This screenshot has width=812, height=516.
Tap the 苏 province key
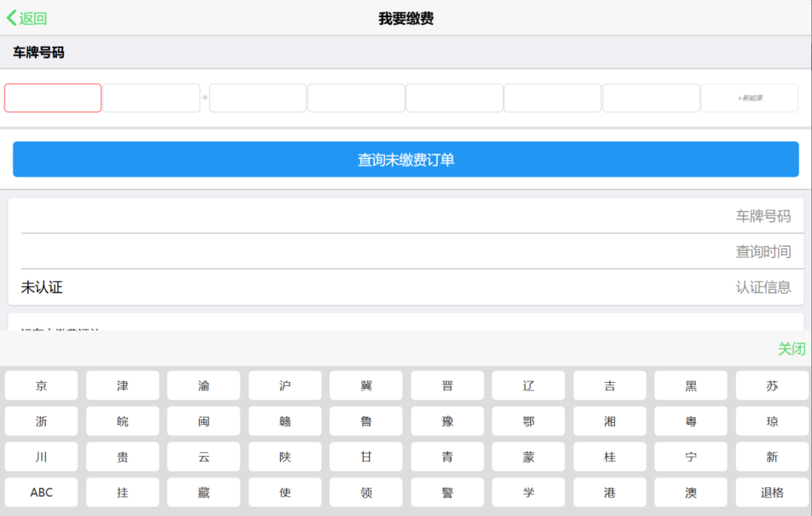click(x=772, y=386)
